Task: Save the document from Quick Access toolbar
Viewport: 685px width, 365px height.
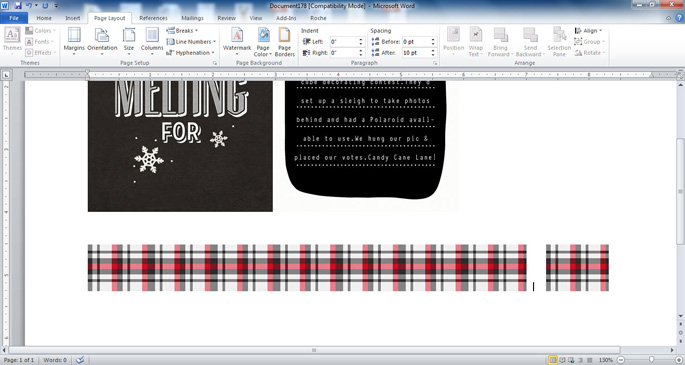Action: tap(18, 6)
